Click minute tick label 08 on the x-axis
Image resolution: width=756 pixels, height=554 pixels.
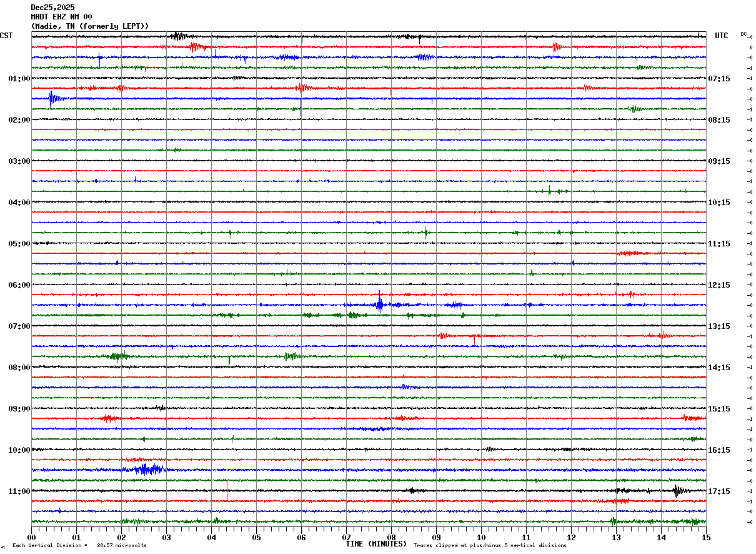pyautogui.click(x=391, y=537)
